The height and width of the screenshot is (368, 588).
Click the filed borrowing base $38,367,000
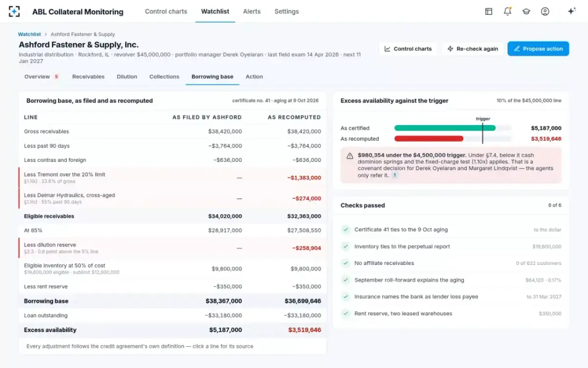tap(224, 301)
